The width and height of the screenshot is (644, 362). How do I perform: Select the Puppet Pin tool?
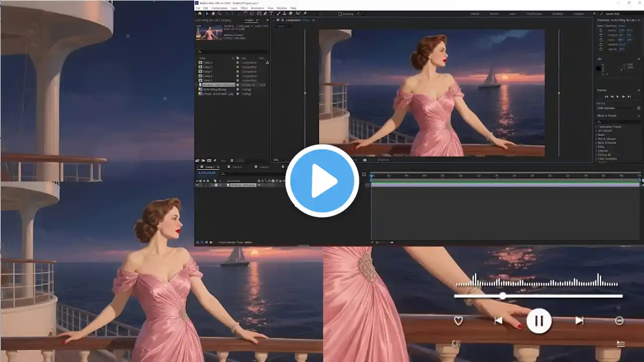pos(305,14)
